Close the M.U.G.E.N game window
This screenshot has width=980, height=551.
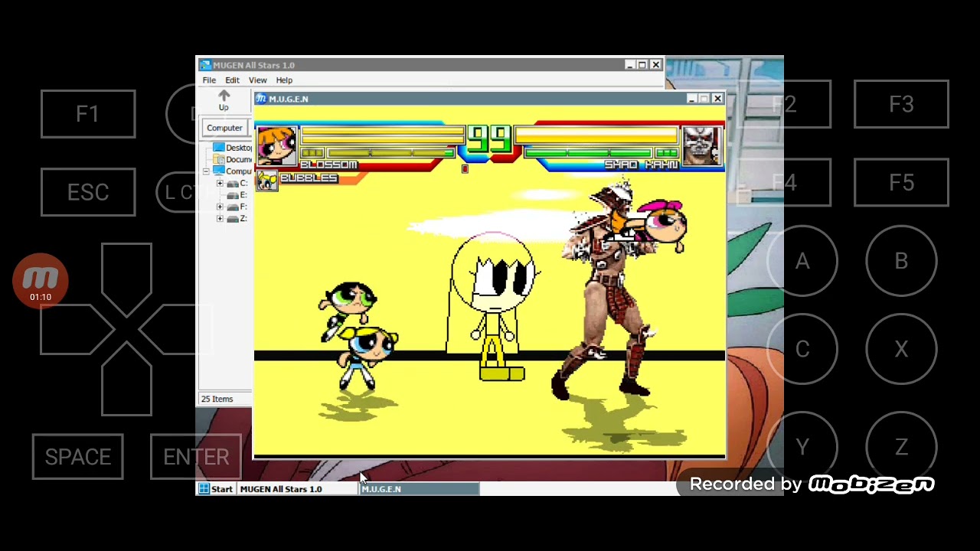(x=717, y=99)
